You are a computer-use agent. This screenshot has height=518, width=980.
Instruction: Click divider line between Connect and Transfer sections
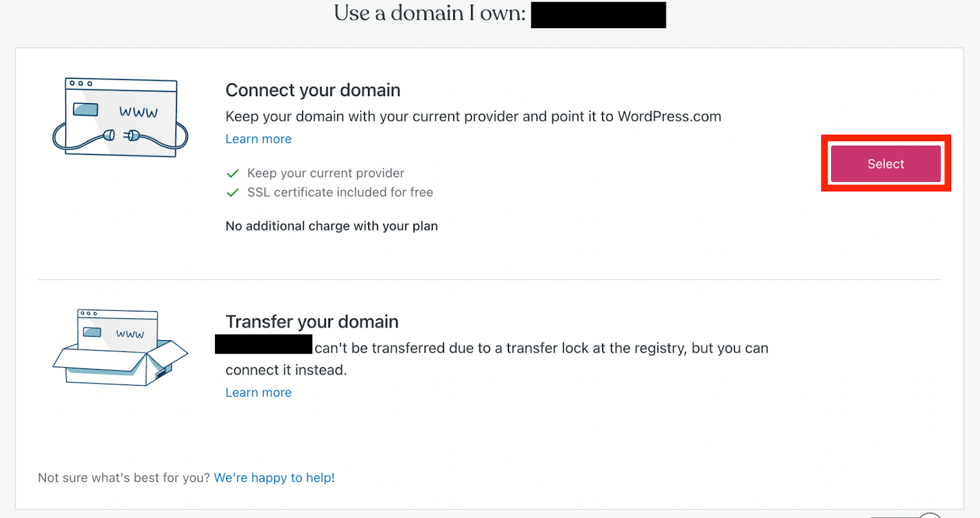click(x=489, y=280)
